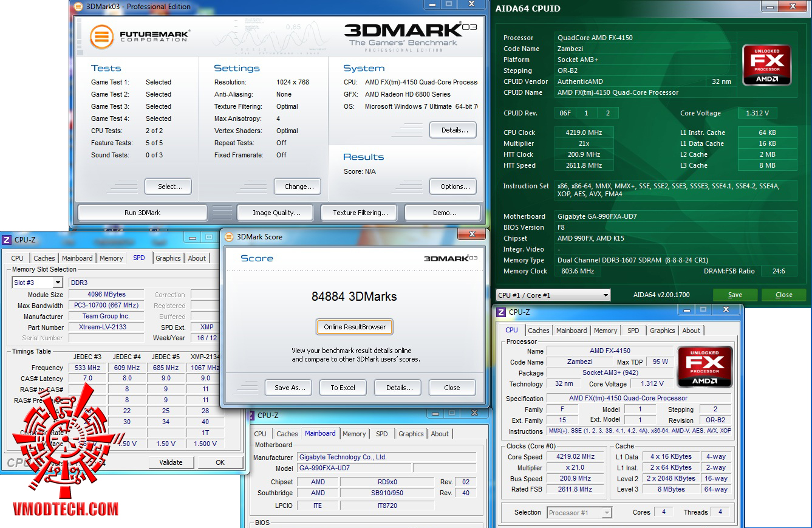Viewport: 812px width, 528px height.
Task: Click the "Team Group Inc." manufacturer field
Action: 106,316
